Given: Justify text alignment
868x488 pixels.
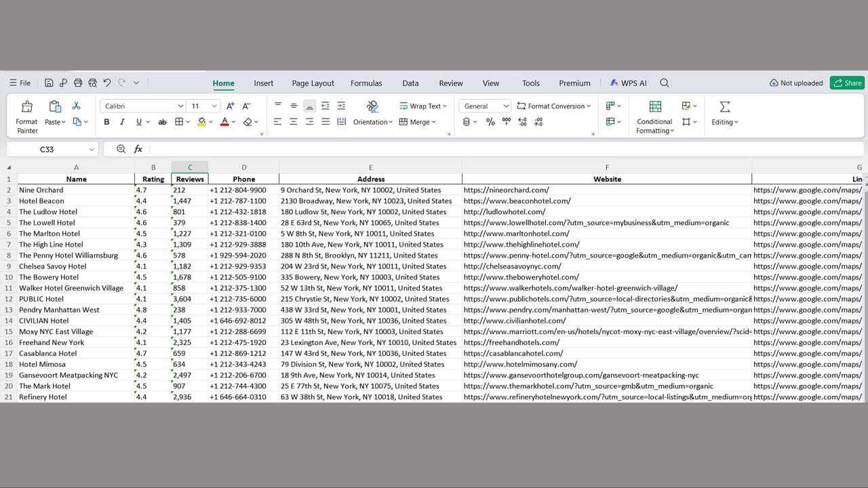Looking at the screenshot, I should [x=325, y=122].
